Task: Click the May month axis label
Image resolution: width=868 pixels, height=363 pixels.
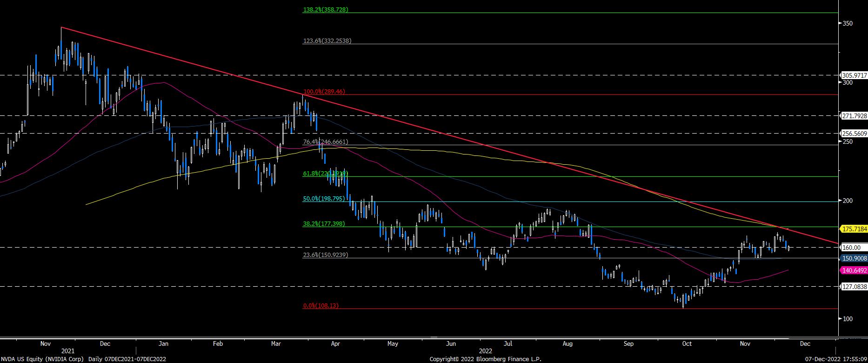Action: pyautogui.click(x=393, y=344)
